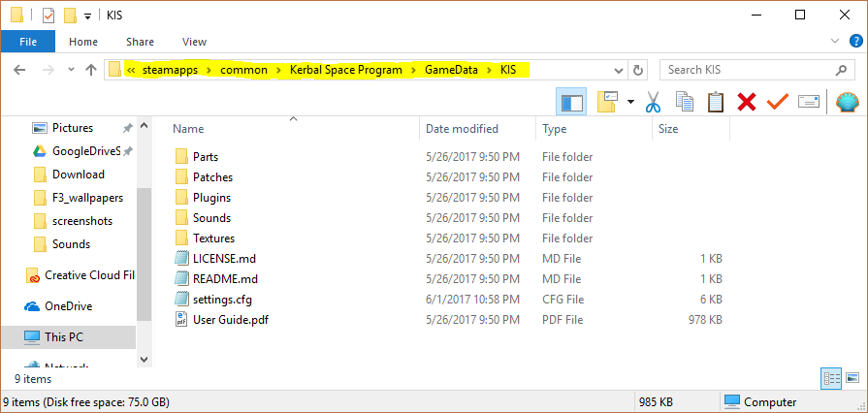Show hidden path with the double chevron

click(131, 71)
